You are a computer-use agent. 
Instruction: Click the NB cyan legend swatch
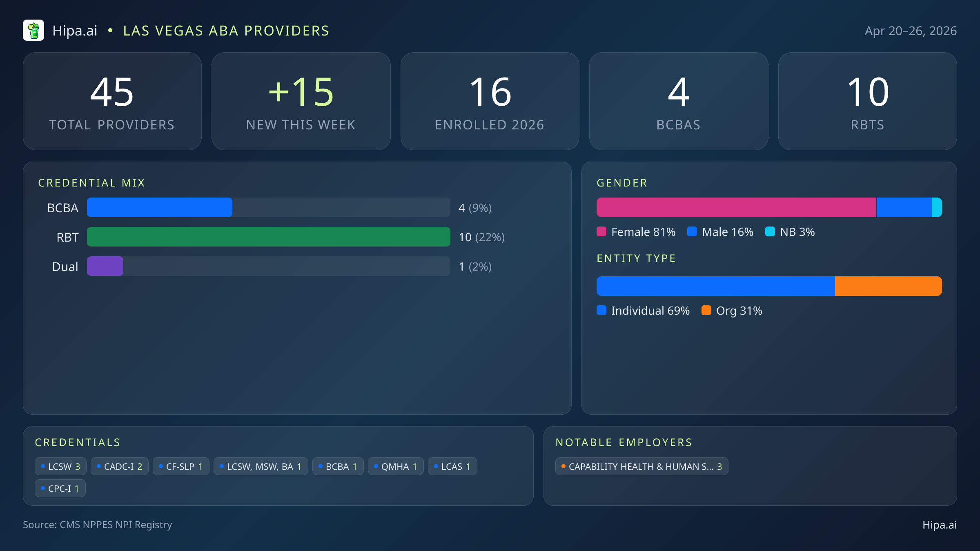770,232
